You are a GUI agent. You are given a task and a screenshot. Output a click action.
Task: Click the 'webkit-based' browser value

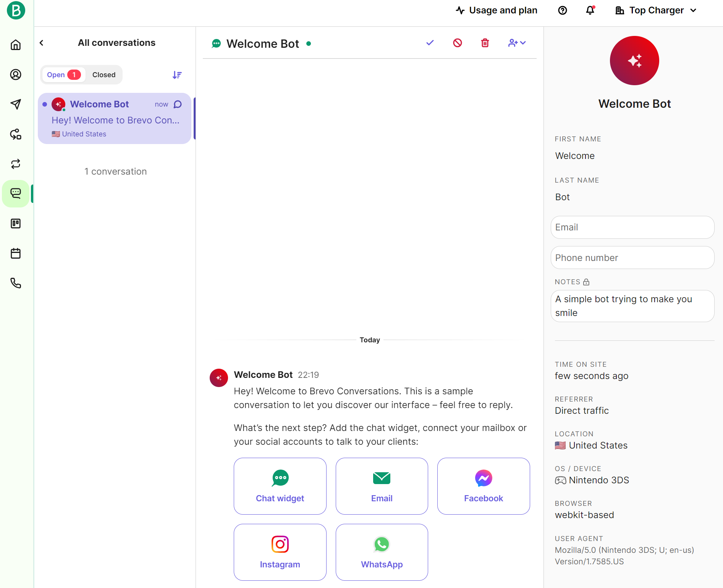[584, 515]
